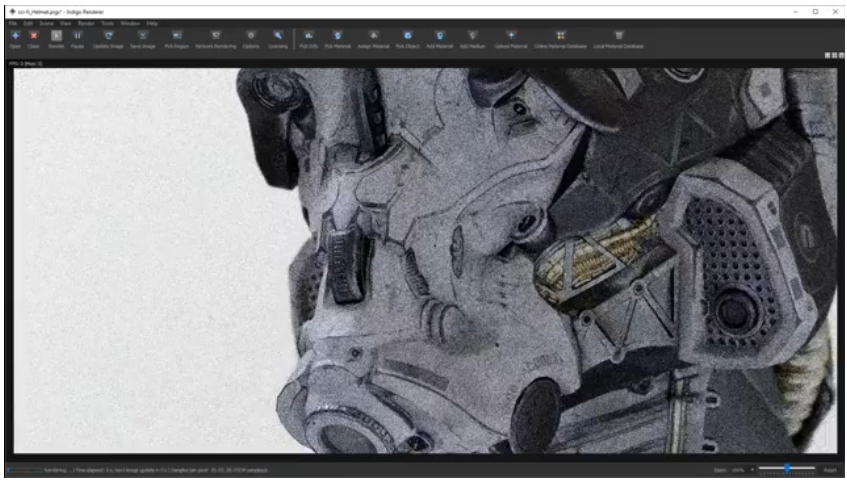Open the Options toolbar icon
Screen dimensions: 847x481
[251, 37]
